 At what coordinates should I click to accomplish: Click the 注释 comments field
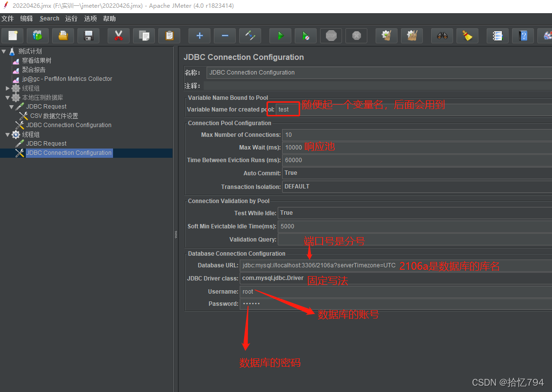click(x=378, y=86)
